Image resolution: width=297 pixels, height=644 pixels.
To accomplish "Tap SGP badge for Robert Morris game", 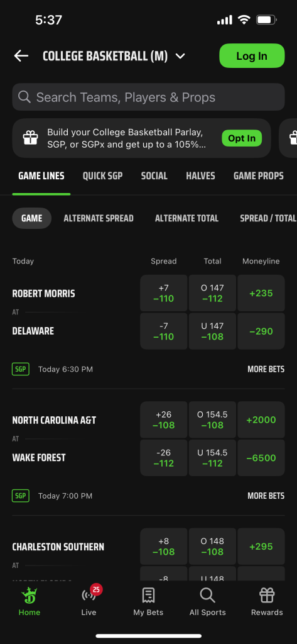I will point(21,369).
